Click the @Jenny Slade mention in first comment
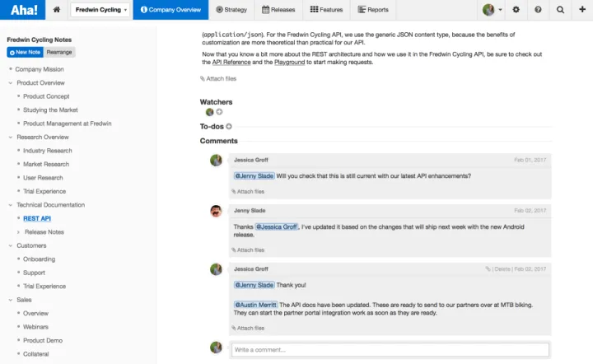 point(254,175)
